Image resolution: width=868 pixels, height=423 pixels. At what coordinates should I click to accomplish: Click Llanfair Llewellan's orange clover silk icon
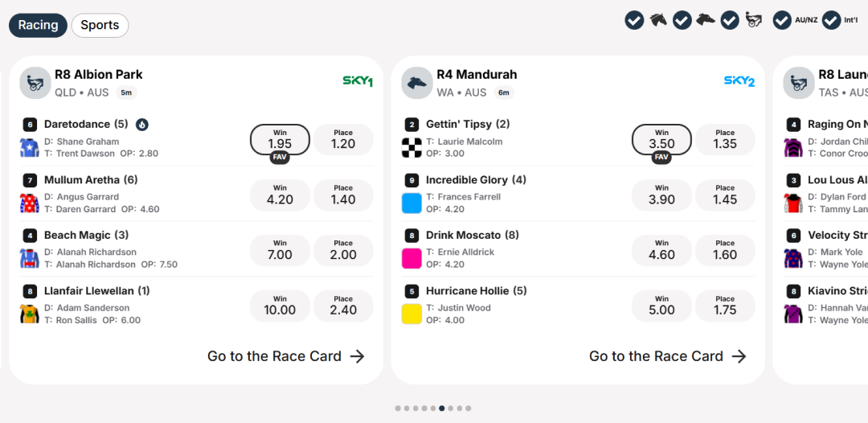point(30,314)
